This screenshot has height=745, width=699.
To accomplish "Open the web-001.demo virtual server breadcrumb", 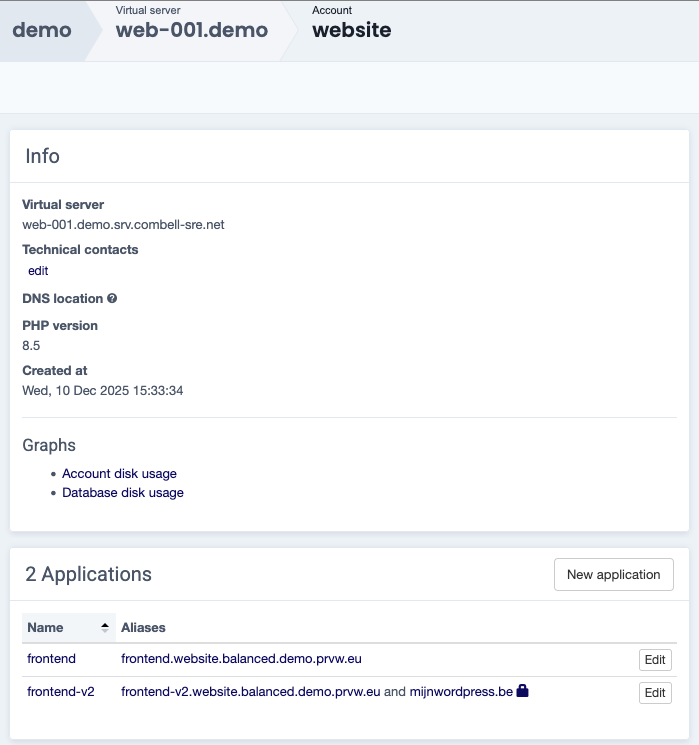I will [x=192, y=30].
